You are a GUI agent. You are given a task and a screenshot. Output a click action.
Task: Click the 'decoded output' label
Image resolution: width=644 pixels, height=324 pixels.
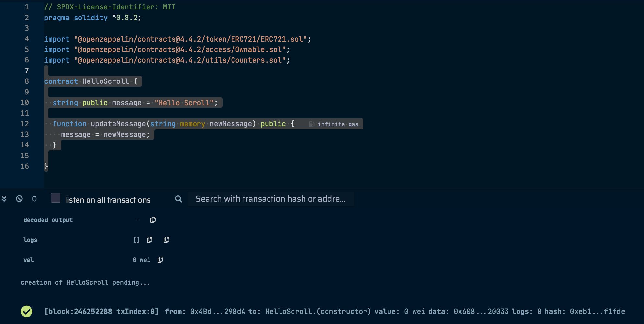(48, 220)
